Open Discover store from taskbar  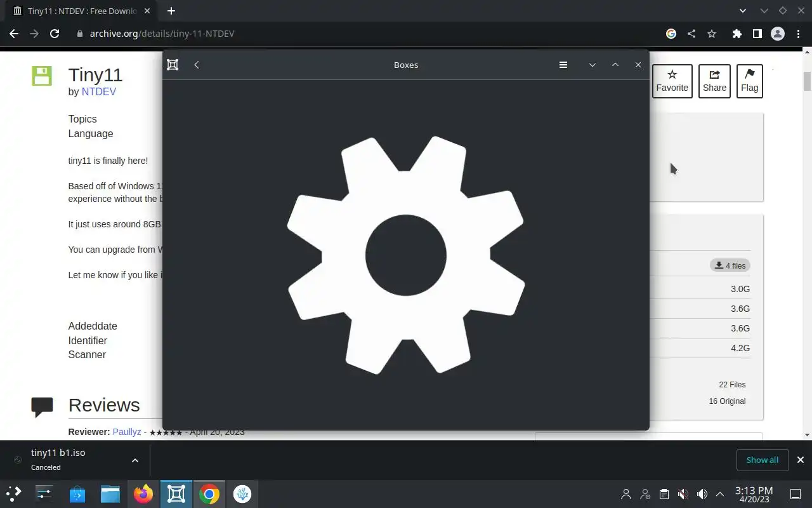pos(77,493)
